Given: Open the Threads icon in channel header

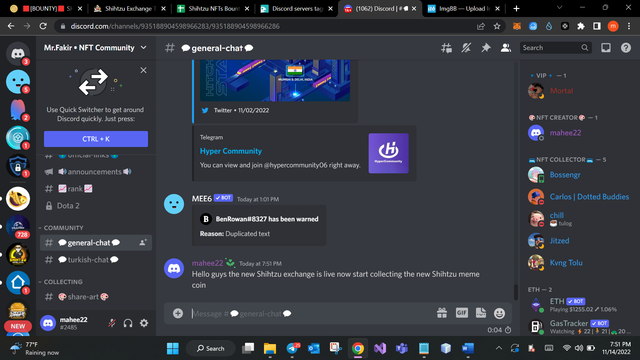Looking at the screenshot, I should (x=446, y=48).
